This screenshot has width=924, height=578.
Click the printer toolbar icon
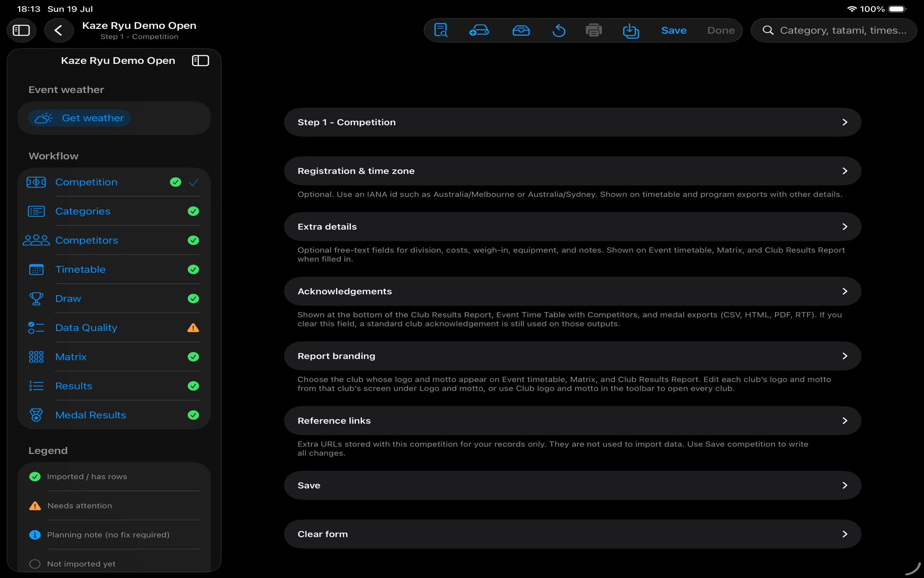pyautogui.click(x=594, y=30)
